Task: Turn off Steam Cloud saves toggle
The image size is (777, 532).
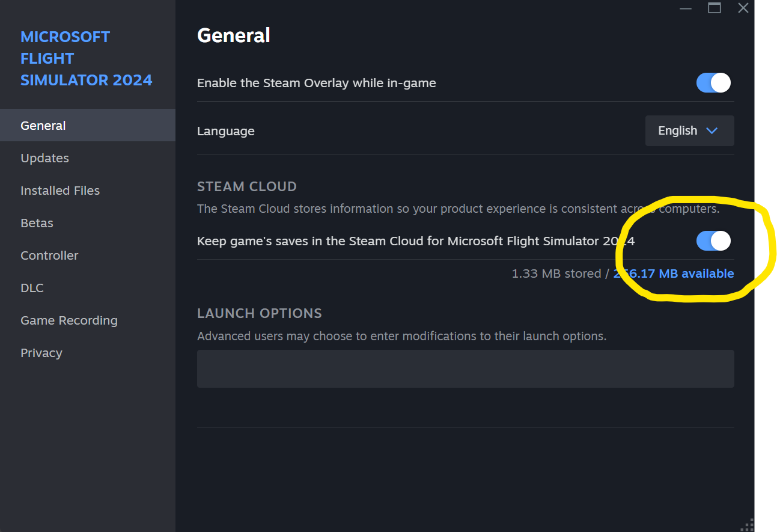Action: point(713,241)
